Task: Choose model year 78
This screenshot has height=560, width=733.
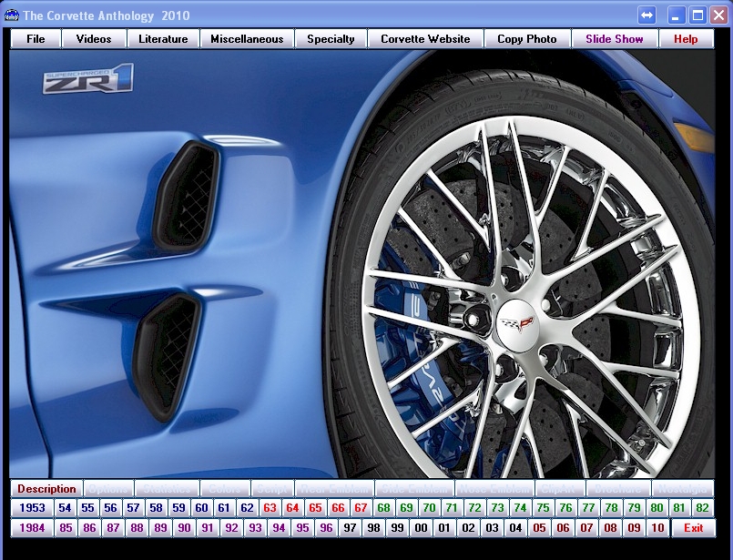Action: [x=612, y=508]
